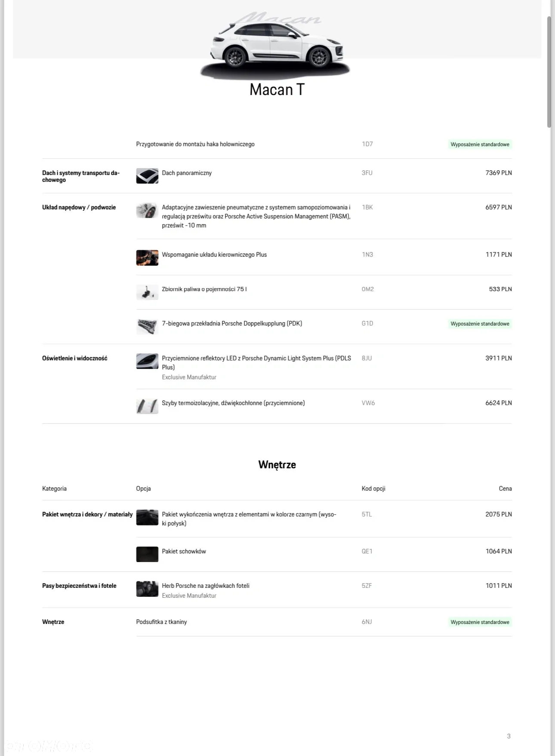
Task: Open the Pakiet schowków thumbnail
Action: (x=147, y=554)
